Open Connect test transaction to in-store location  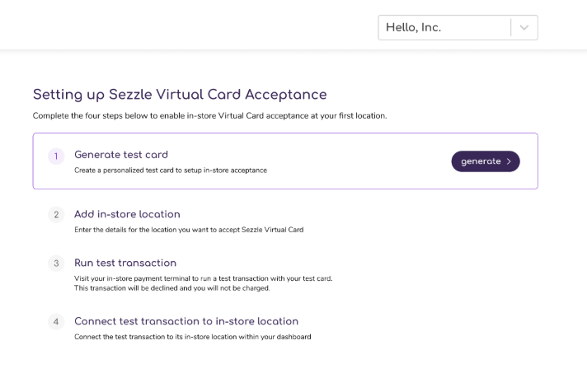186,321
